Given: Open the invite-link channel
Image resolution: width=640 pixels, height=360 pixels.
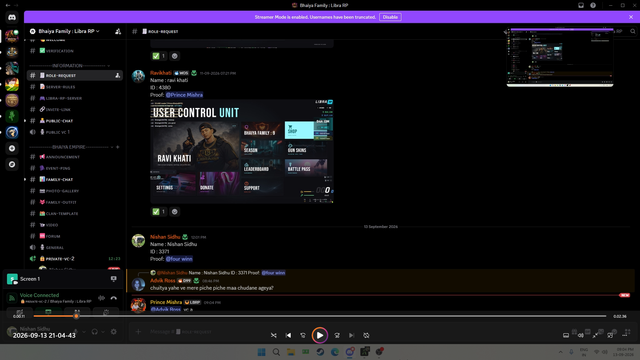Looking at the screenshot, I should 75,109.
